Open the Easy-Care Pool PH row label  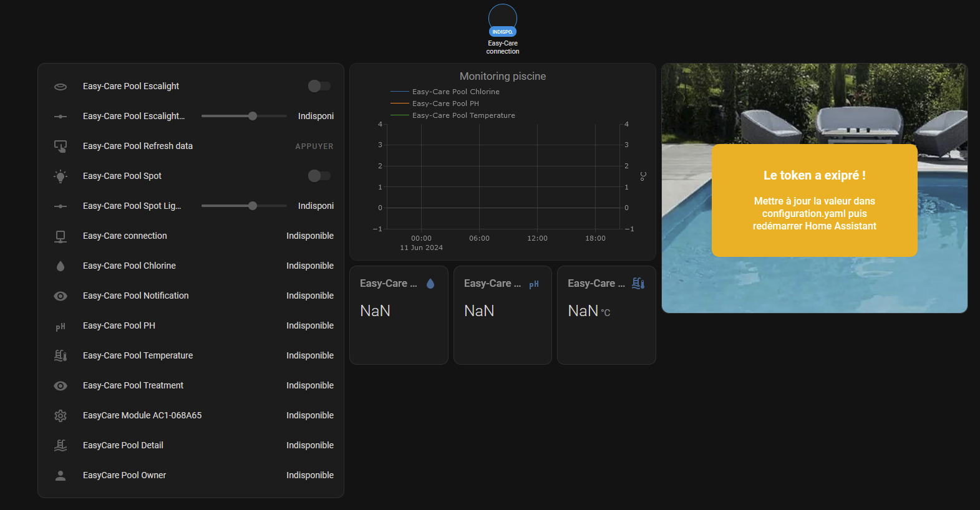(119, 325)
